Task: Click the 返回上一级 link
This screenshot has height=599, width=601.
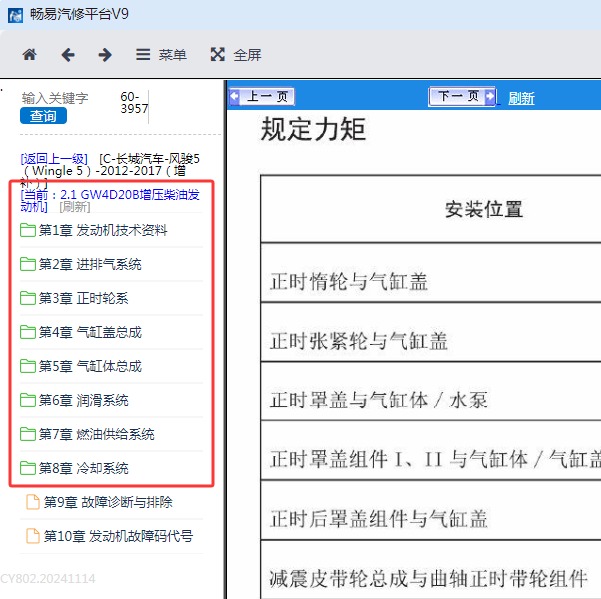Action: tap(54, 158)
